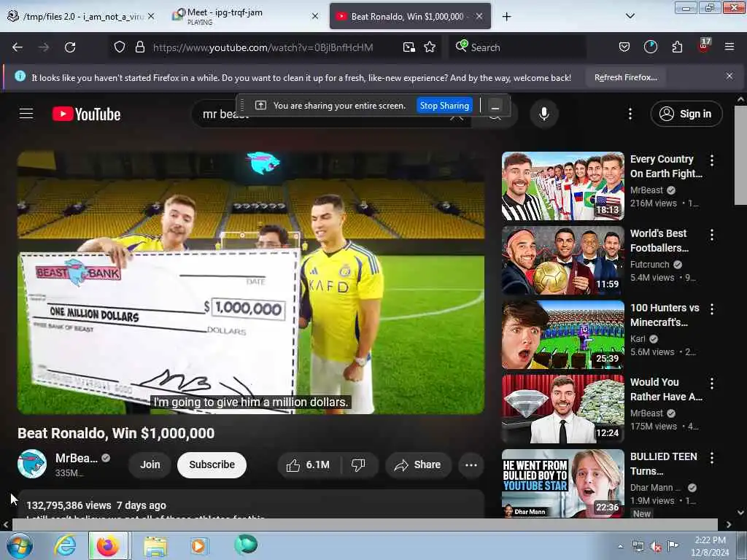Image resolution: width=747 pixels, height=560 pixels.
Task: Go to YouTube home via the logo
Action: point(87,114)
